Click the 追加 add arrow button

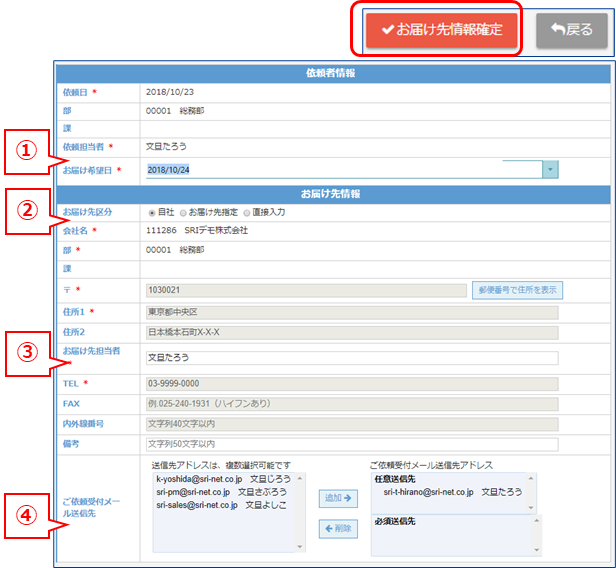[x=337, y=497]
